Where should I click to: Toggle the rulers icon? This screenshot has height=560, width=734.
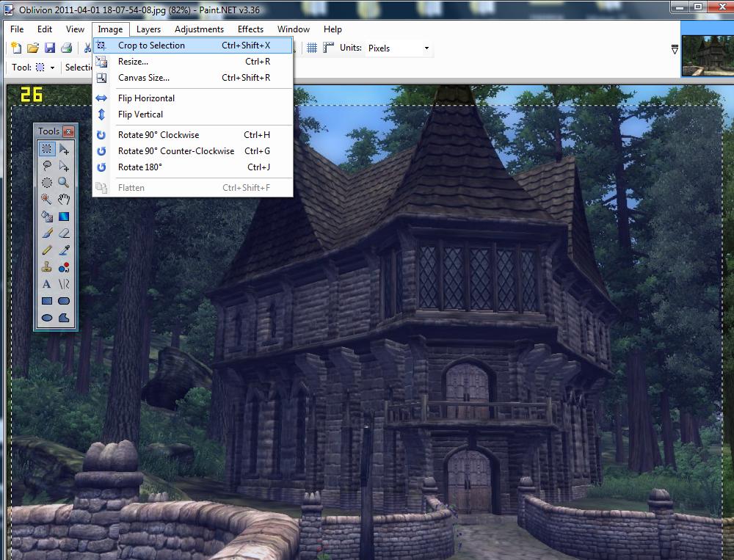(x=329, y=48)
